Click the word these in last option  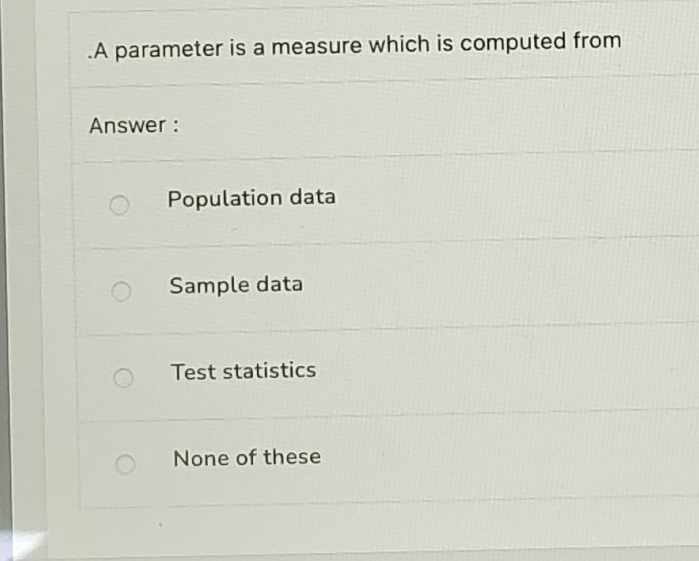point(291,457)
